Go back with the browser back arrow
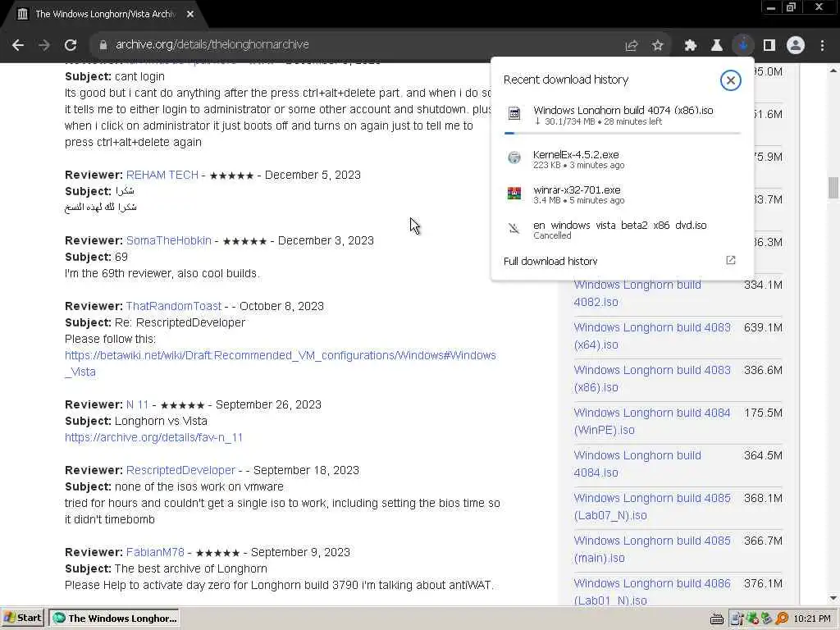Viewport: 840px width, 630px height. pos(18,45)
